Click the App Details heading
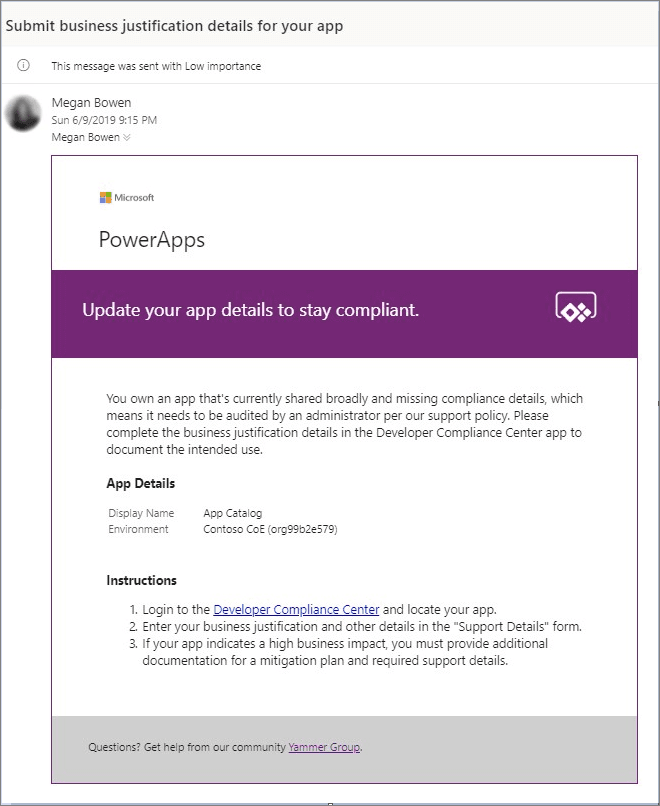Image resolution: width=660 pixels, height=806 pixels. point(141,484)
